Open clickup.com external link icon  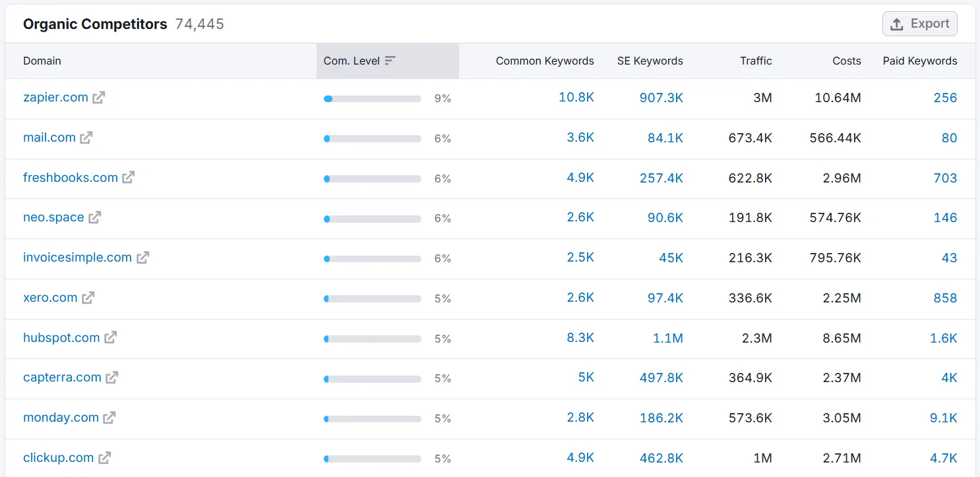(105, 457)
